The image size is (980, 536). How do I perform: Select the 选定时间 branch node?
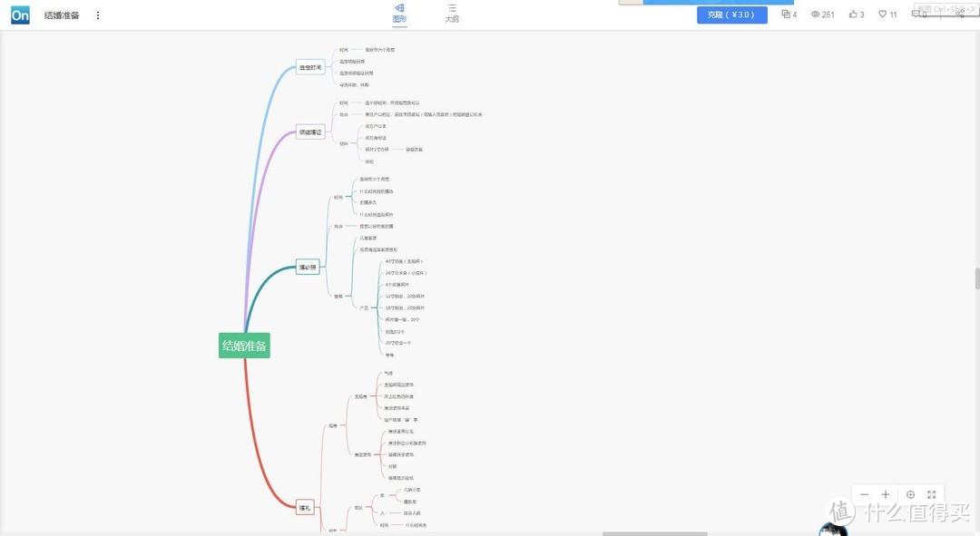(310, 67)
